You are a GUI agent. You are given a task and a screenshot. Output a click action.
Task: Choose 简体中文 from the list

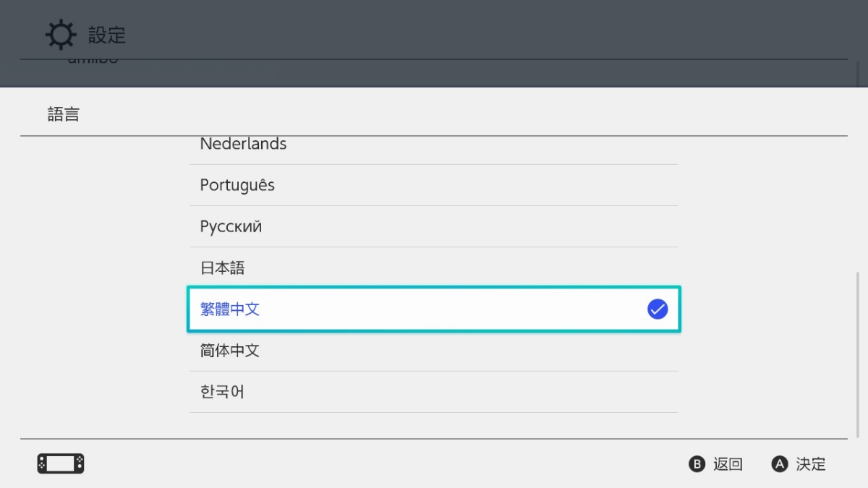pyautogui.click(x=229, y=351)
